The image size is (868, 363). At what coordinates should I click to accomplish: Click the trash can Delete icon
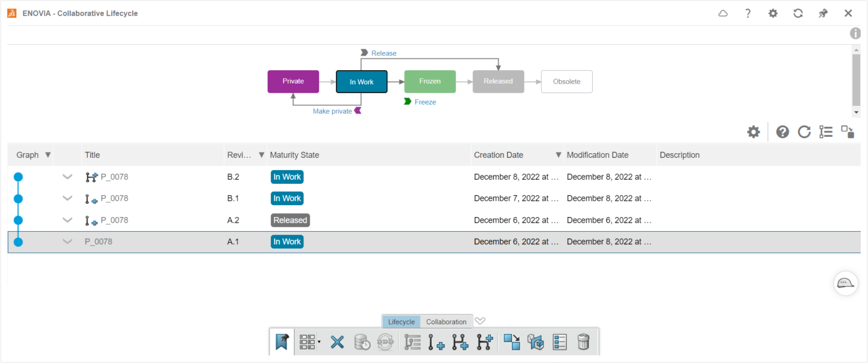tap(583, 342)
